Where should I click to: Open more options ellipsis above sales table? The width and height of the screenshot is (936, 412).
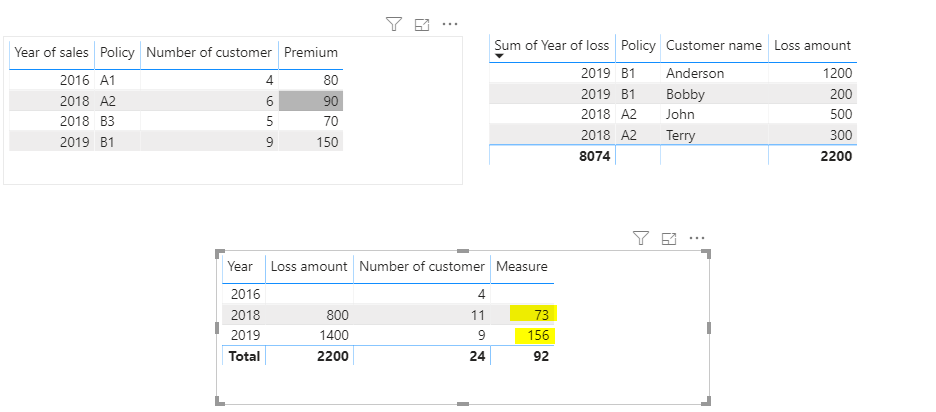click(x=449, y=24)
